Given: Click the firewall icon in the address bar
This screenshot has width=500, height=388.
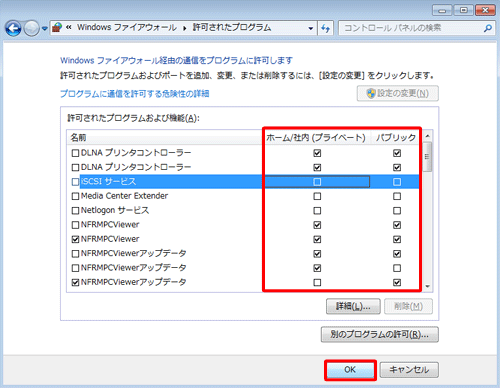Looking at the screenshot, I should coord(57,27).
